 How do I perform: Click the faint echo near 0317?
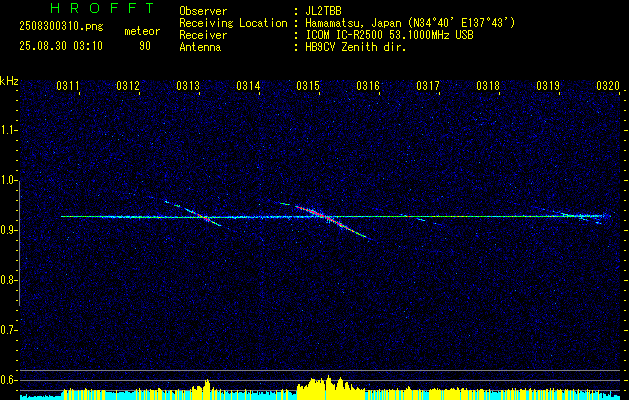[x=420, y=219]
